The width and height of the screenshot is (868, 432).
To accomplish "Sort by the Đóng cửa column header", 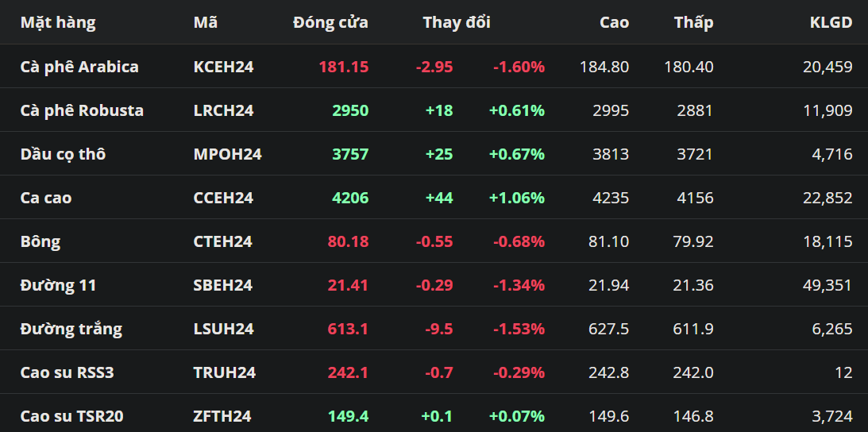I will pos(330,22).
